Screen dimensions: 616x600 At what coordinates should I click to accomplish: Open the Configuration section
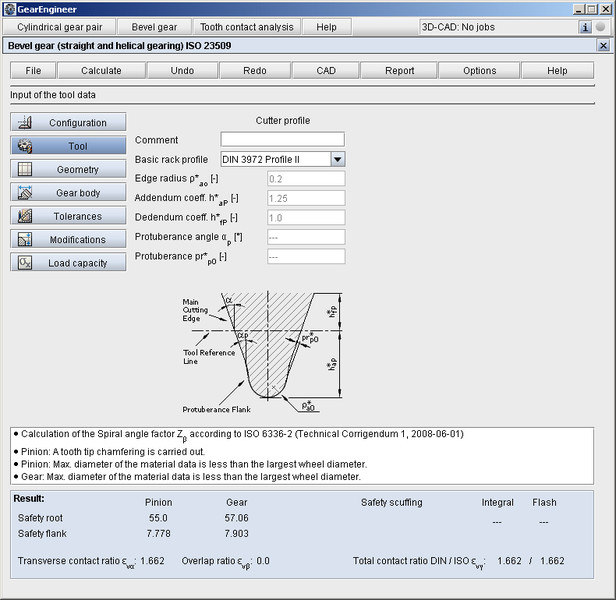tap(69, 123)
